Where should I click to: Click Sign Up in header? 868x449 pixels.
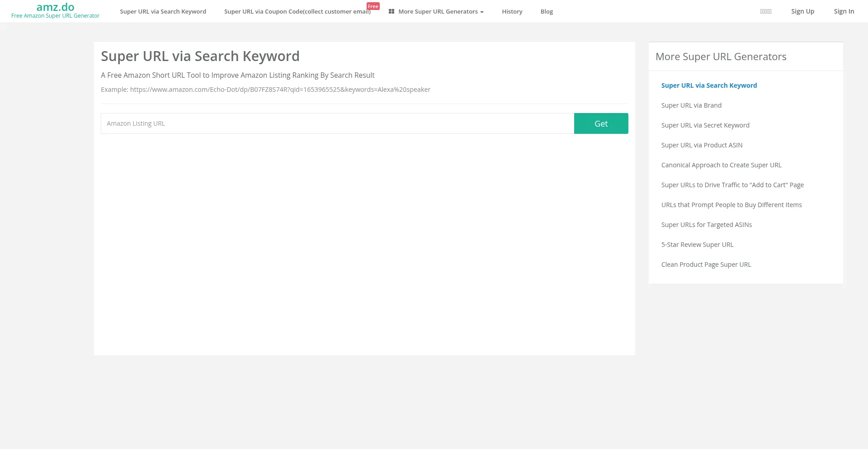click(802, 11)
